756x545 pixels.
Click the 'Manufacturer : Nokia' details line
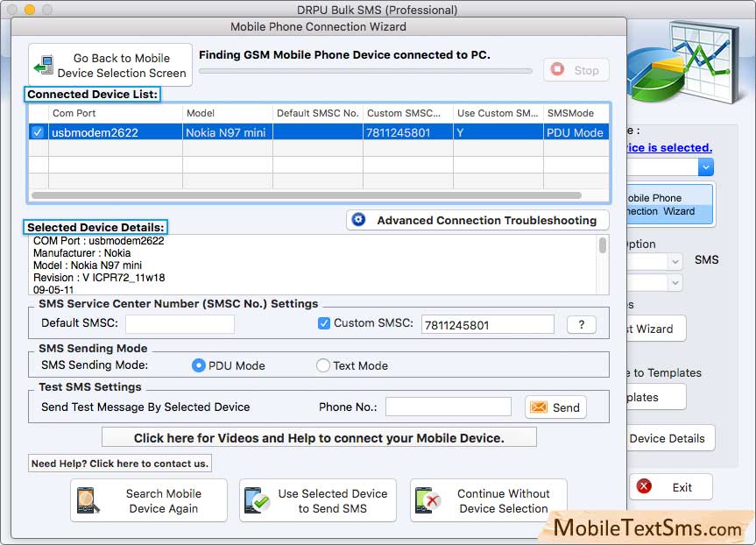(x=82, y=252)
